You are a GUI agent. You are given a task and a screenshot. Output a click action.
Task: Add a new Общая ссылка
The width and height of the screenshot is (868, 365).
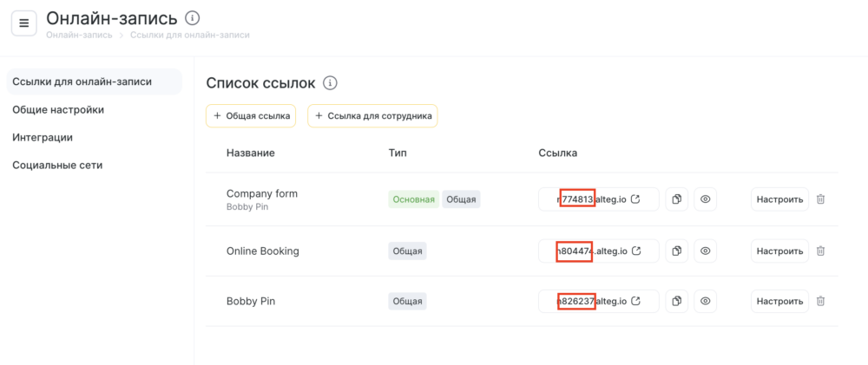click(252, 116)
